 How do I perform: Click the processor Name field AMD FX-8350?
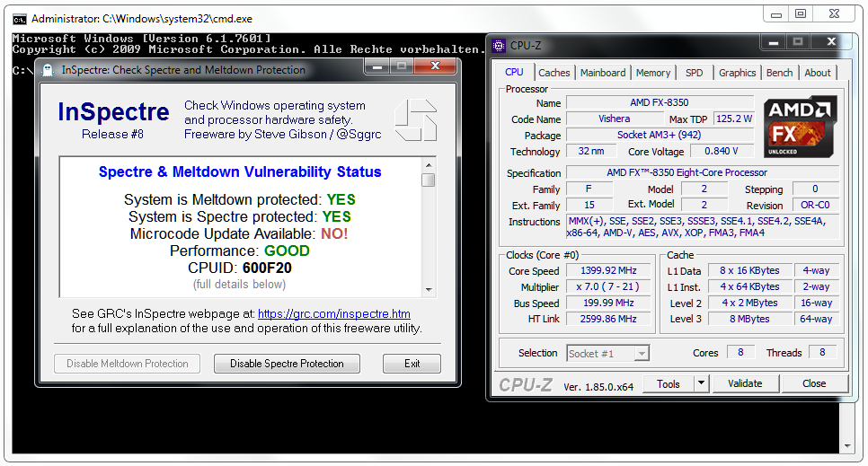click(660, 103)
